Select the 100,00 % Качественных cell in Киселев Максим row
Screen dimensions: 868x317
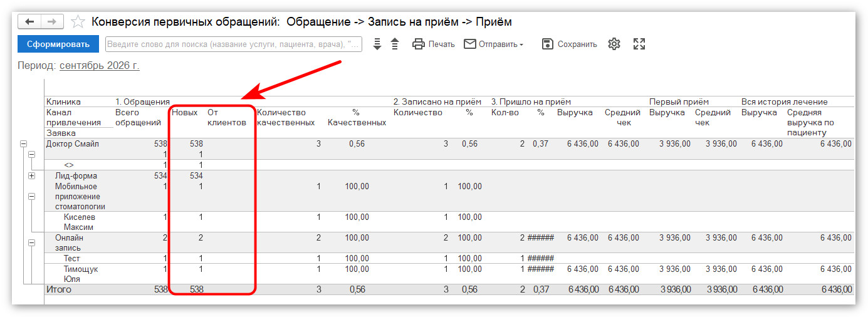357,217
